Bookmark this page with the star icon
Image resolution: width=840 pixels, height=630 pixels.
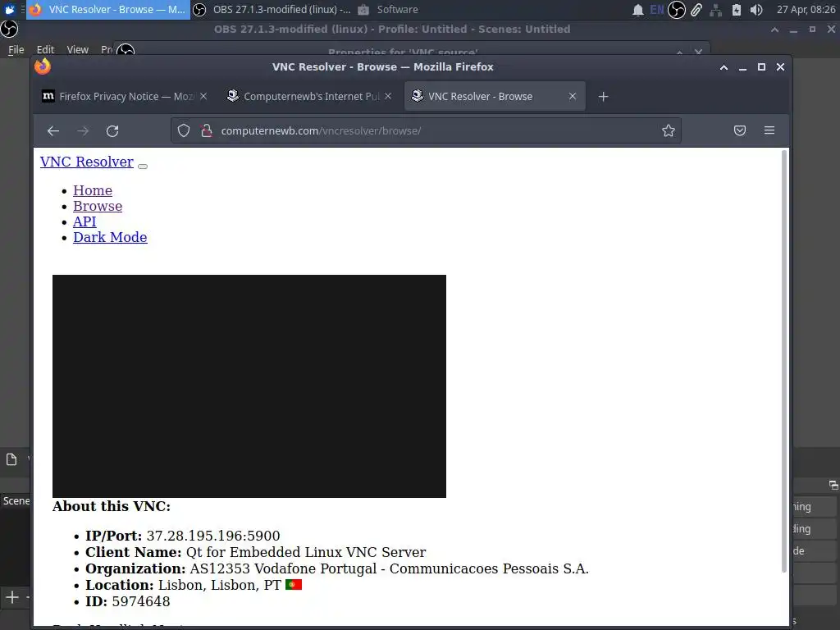pyautogui.click(x=668, y=130)
